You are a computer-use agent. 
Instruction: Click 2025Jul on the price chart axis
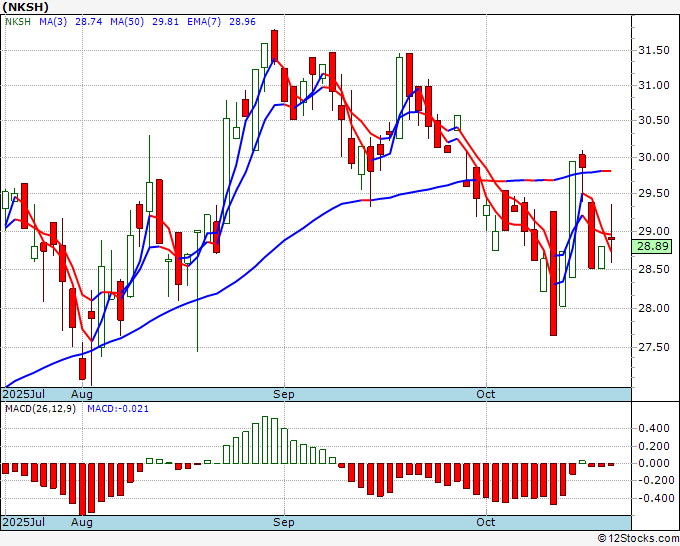pos(24,394)
